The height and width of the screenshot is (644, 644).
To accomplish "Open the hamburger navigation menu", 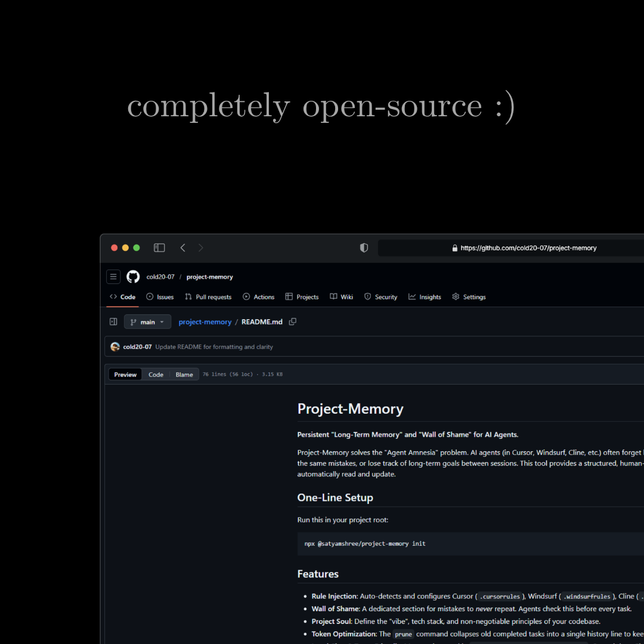I will tap(113, 277).
